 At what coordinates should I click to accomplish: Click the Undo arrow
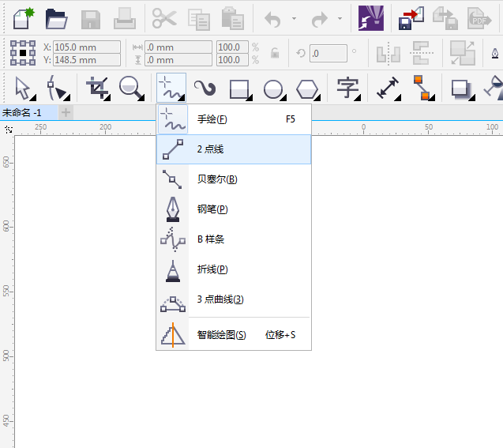point(272,19)
